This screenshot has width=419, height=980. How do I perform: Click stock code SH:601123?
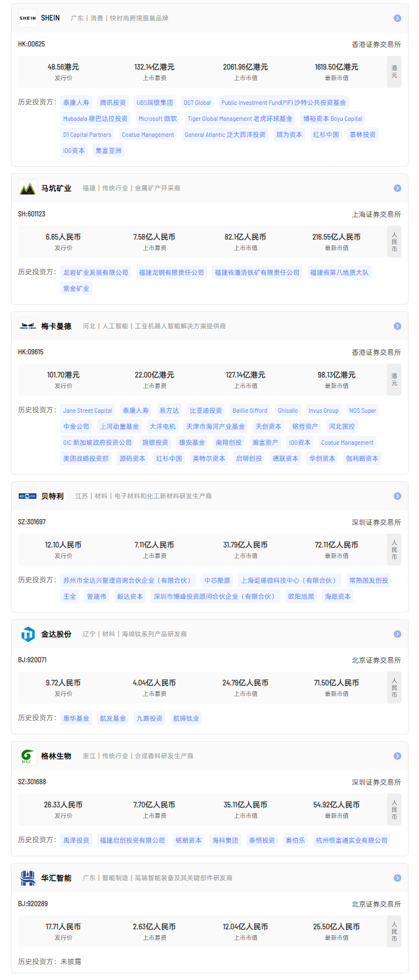click(x=31, y=214)
